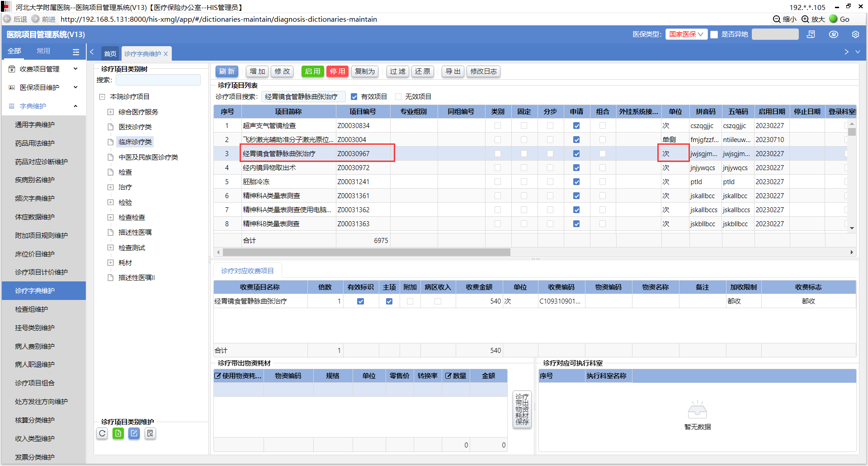868x466 pixels.
Task: Click the refresh category icon under 诊疗项目类别维护
Action: pos(102,433)
